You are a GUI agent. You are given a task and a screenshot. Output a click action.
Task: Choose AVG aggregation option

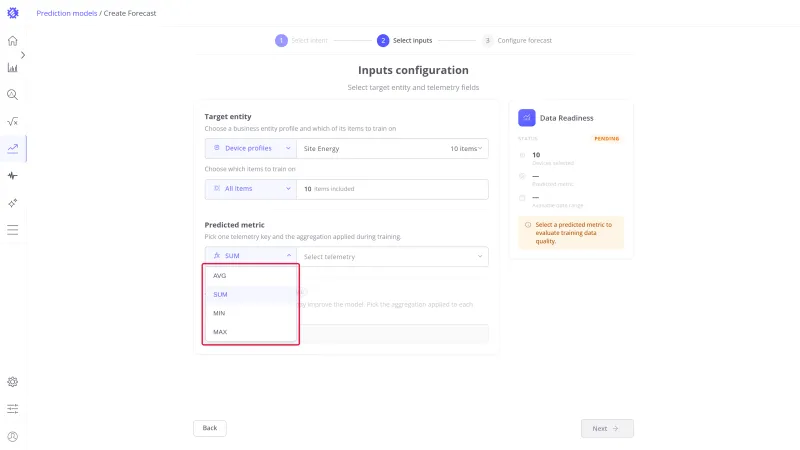click(x=251, y=276)
